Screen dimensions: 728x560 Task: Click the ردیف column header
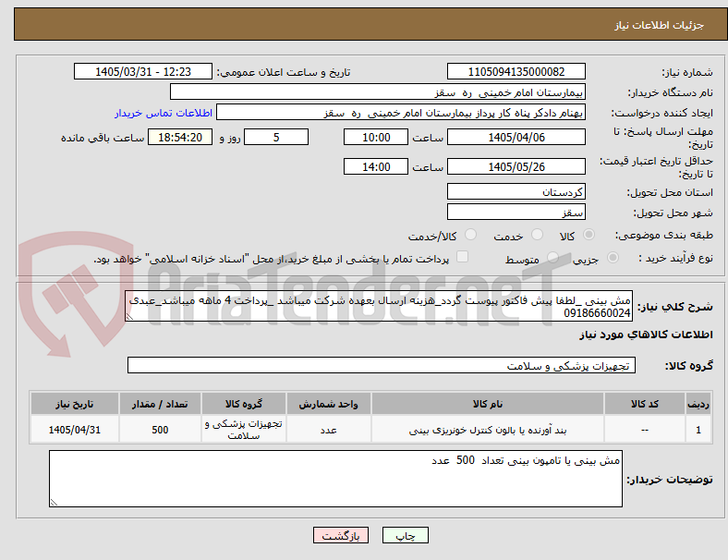pyautogui.click(x=698, y=404)
